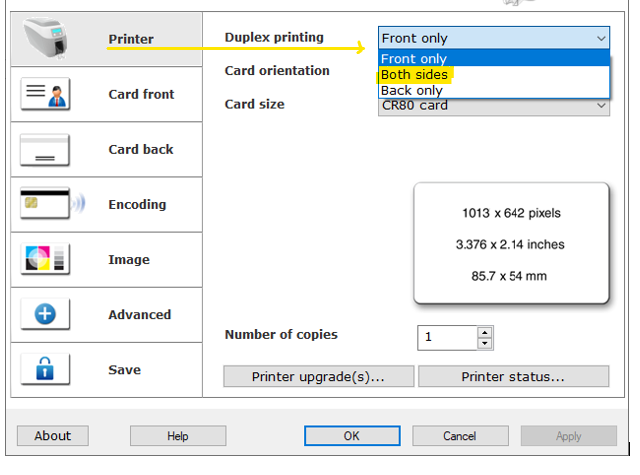Expand the Card size combo box
This screenshot has height=475, width=640.
[x=600, y=106]
